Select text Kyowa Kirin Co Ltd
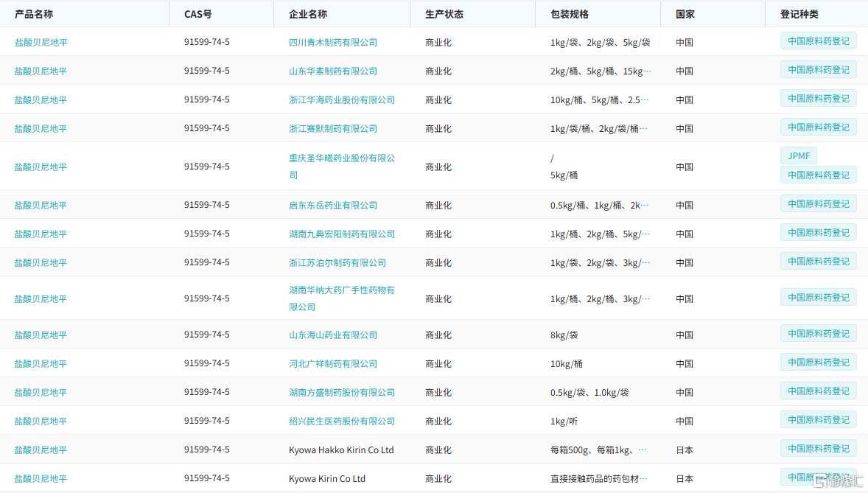868x493 pixels. pos(327,479)
